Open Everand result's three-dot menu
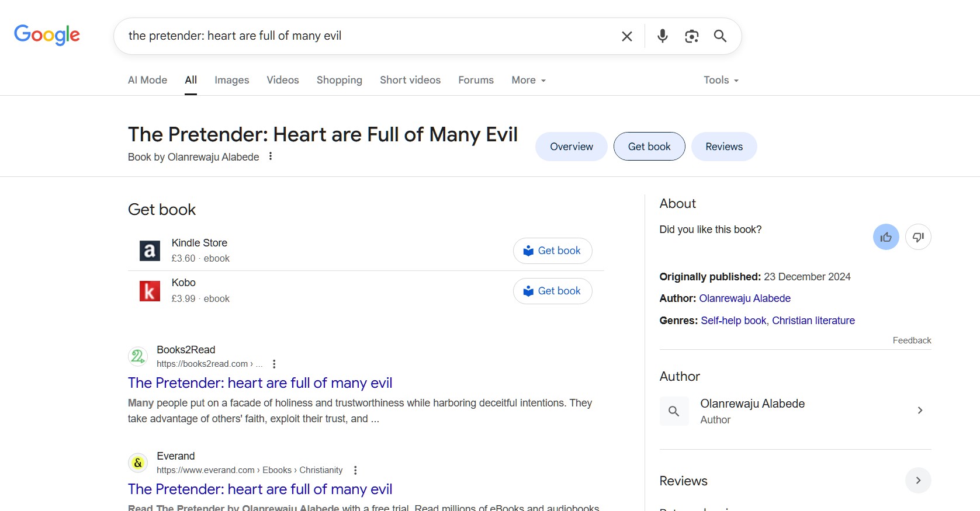The height and width of the screenshot is (511, 980). pyautogui.click(x=355, y=470)
